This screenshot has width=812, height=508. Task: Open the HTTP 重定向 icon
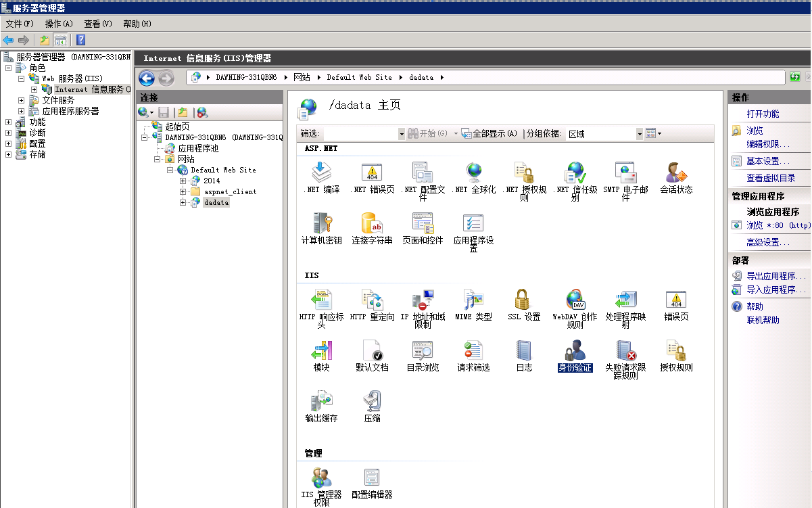(x=372, y=305)
